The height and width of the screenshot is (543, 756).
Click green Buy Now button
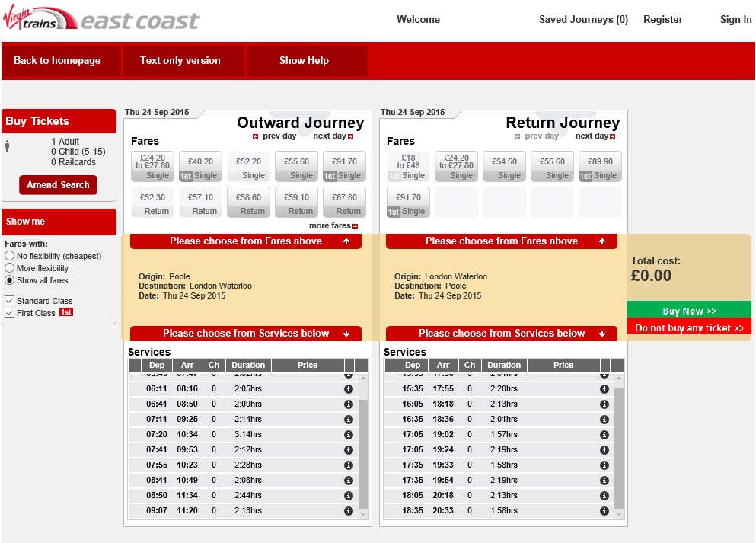(x=689, y=311)
